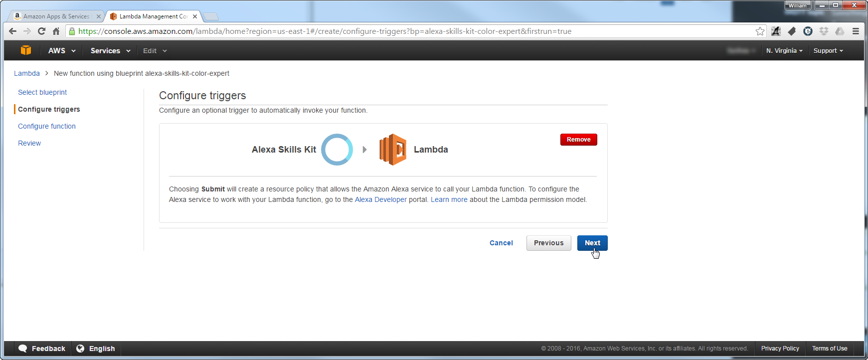
Task: Open the Chrome hamburger menu
Action: pyautogui.click(x=856, y=31)
